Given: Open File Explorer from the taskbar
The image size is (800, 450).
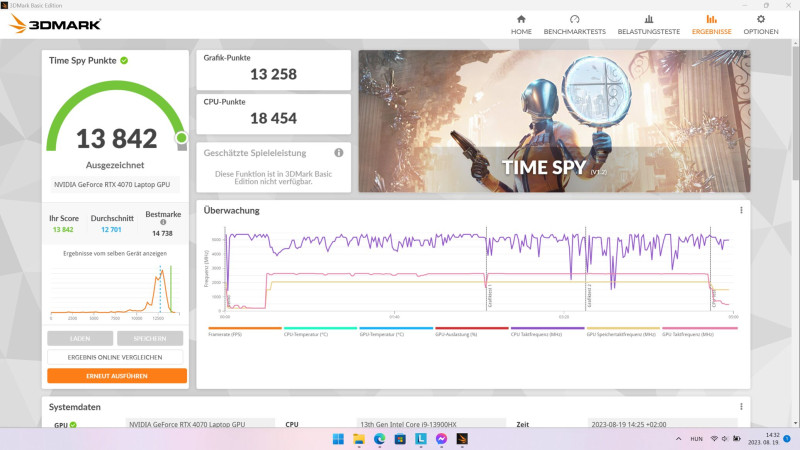Looking at the screenshot, I should click(x=359, y=439).
